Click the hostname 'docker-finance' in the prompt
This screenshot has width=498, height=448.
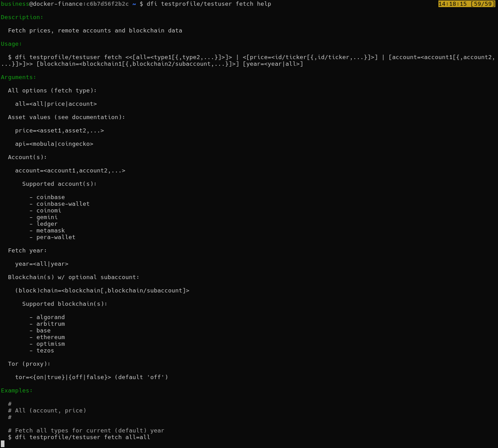point(57,4)
